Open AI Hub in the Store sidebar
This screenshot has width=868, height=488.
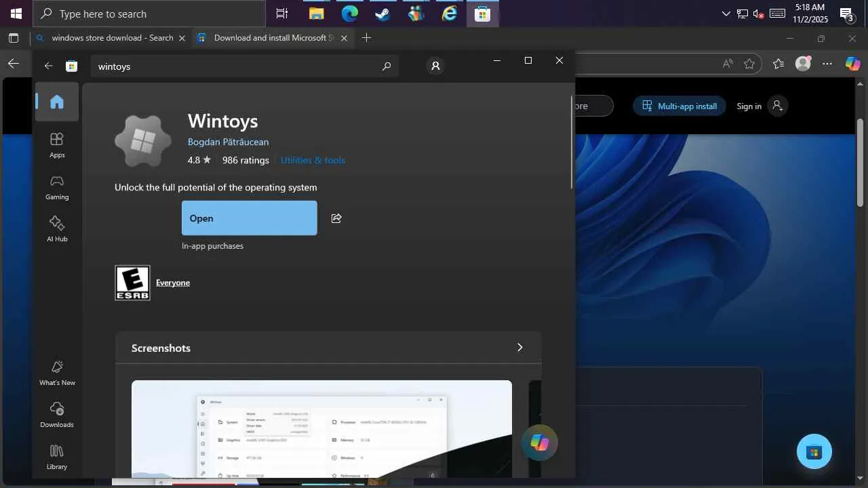[57, 229]
